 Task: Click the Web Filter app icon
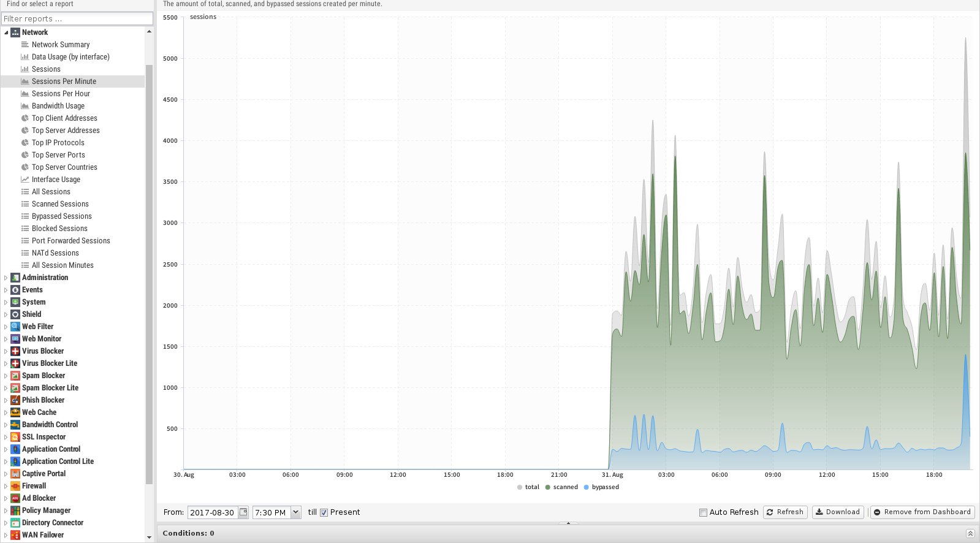click(15, 327)
